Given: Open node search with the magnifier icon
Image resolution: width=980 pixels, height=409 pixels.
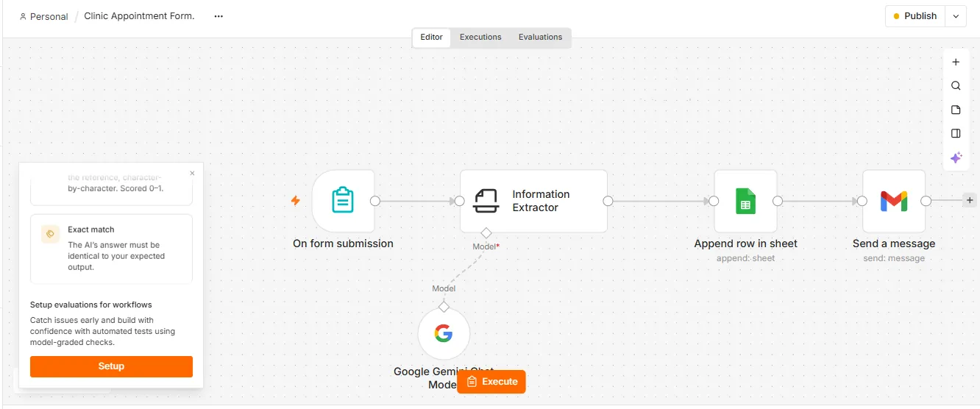Looking at the screenshot, I should [956, 86].
